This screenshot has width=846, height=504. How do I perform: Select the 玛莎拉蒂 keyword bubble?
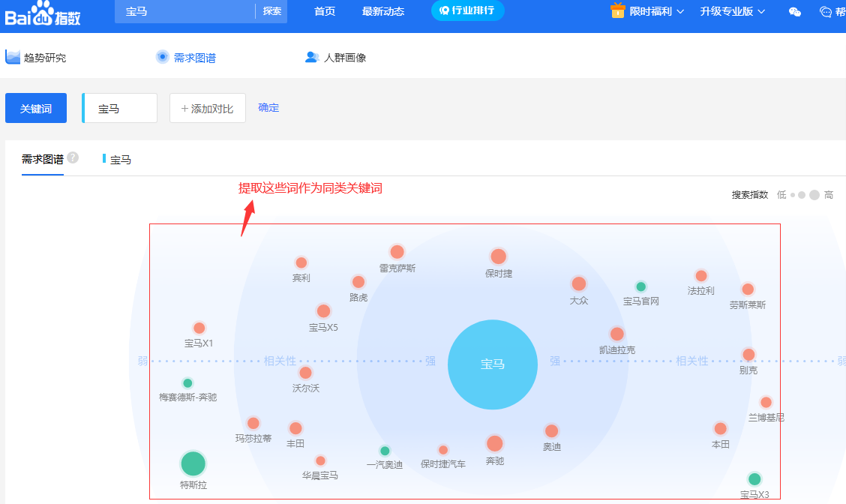[x=253, y=423]
